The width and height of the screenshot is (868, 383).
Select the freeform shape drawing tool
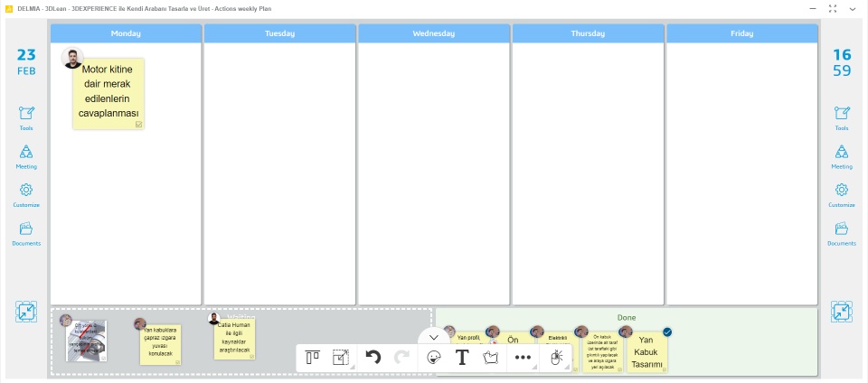pyautogui.click(x=491, y=357)
